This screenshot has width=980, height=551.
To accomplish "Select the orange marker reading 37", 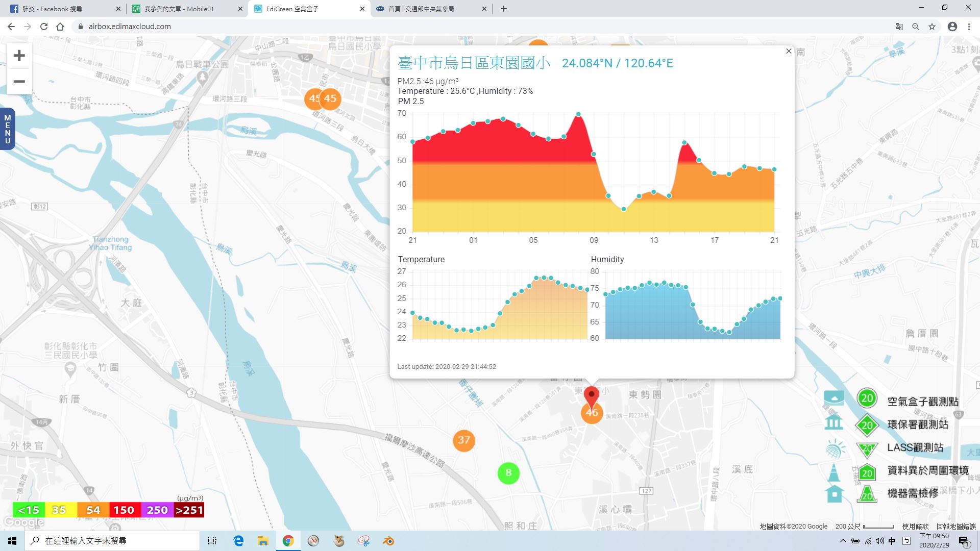I will click(x=463, y=440).
